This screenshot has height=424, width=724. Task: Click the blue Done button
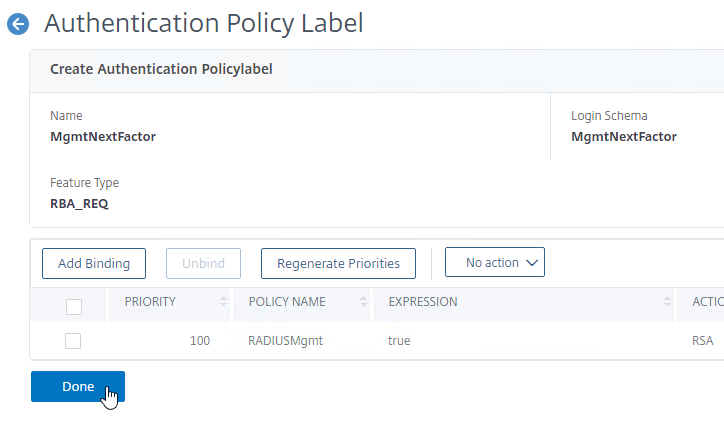pos(78,387)
